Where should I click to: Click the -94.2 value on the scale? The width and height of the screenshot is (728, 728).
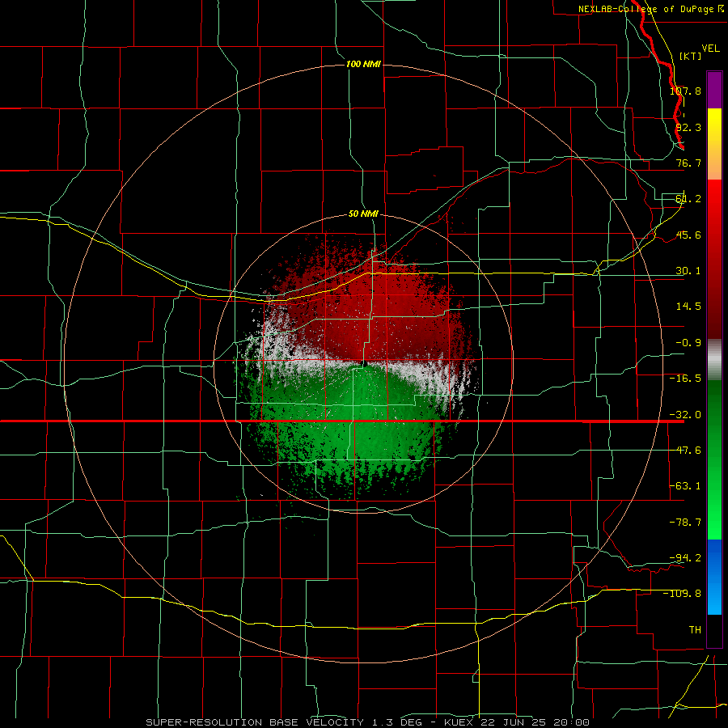(x=685, y=558)
